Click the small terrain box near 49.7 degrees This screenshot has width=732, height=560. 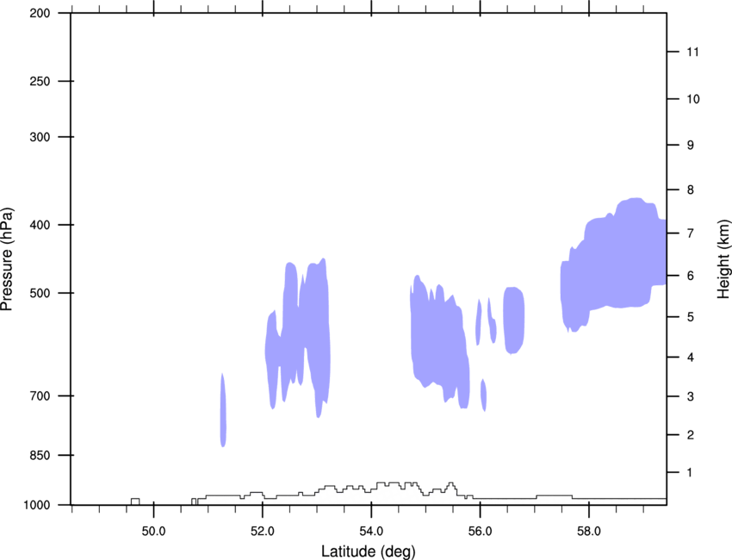[135, 501]
